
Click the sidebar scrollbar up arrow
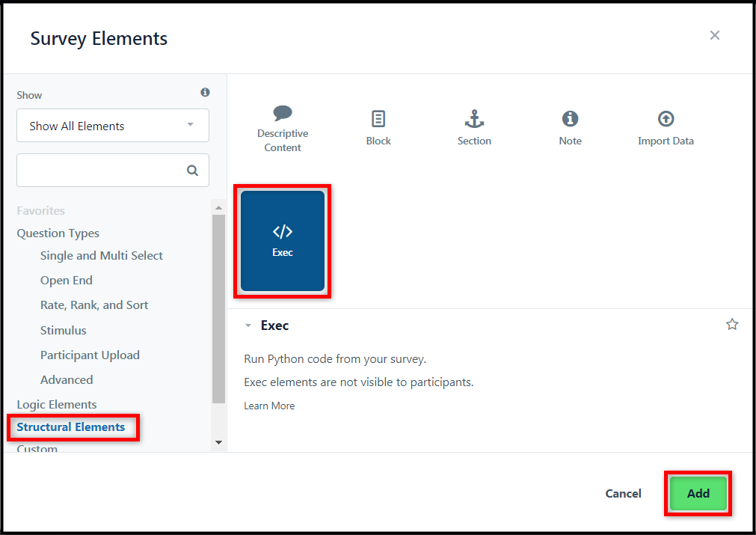pyautogui.click(x=218, y=207)
